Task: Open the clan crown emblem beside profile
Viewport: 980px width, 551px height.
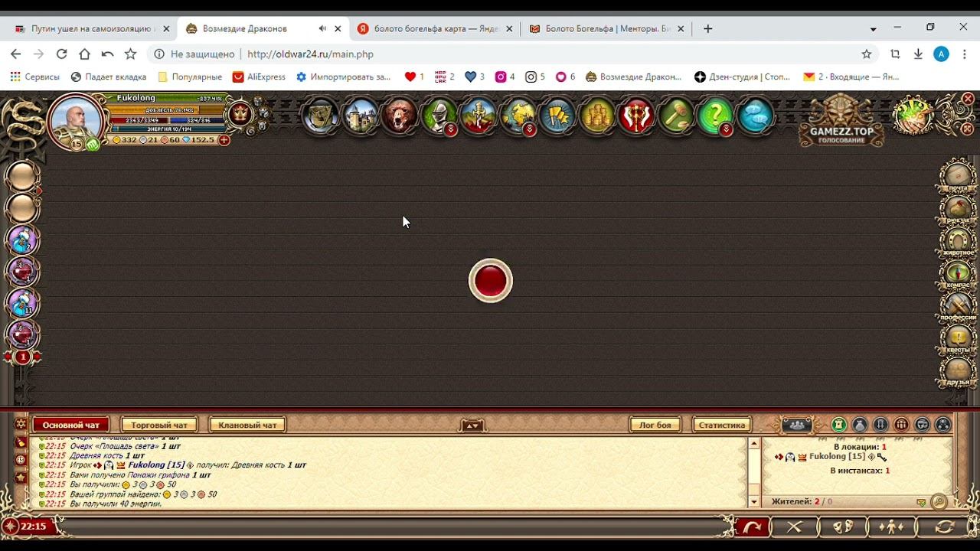Action: [x=240, y=114]
